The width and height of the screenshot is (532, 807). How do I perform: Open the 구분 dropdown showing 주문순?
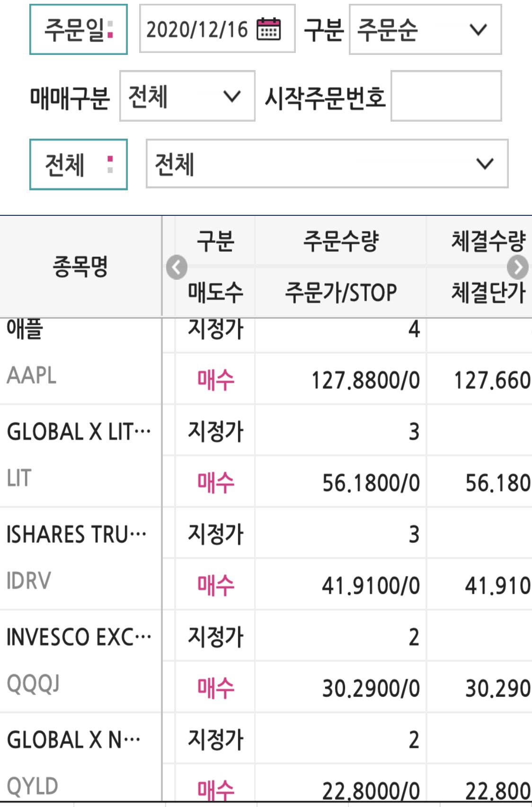[426, 31]
